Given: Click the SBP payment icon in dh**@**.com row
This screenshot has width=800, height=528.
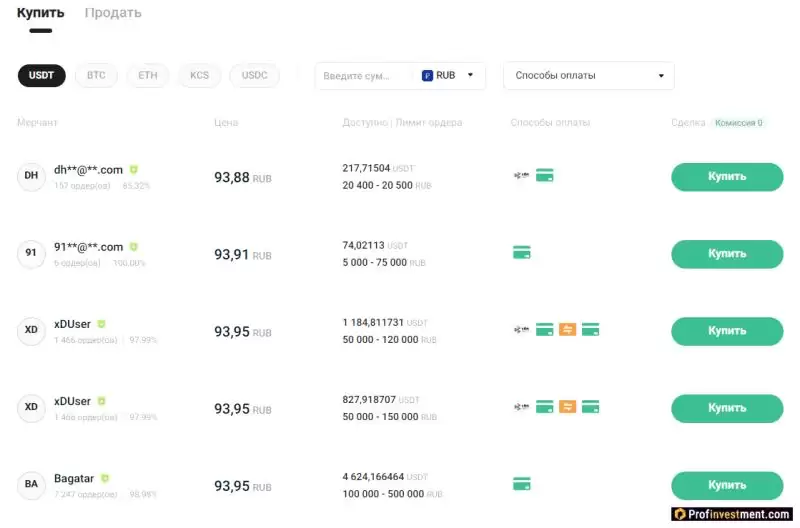Looking at the screenshot, I should 520,176.
